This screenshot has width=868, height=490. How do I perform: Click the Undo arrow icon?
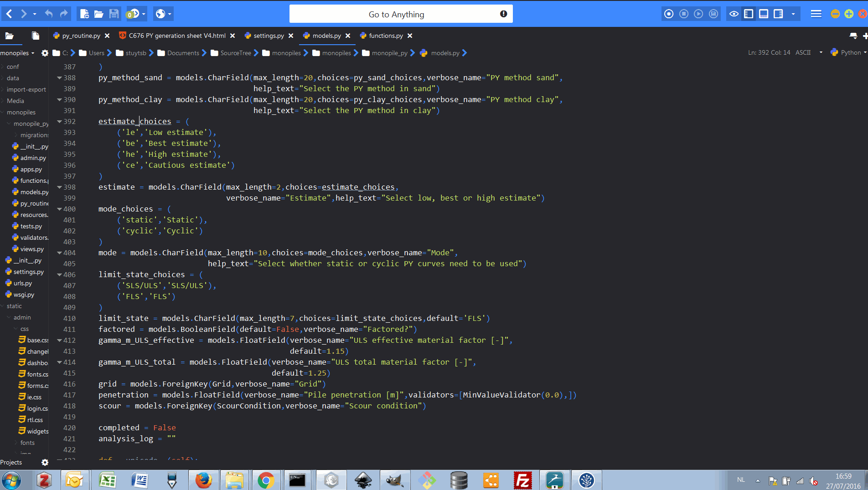pos(49,14)
